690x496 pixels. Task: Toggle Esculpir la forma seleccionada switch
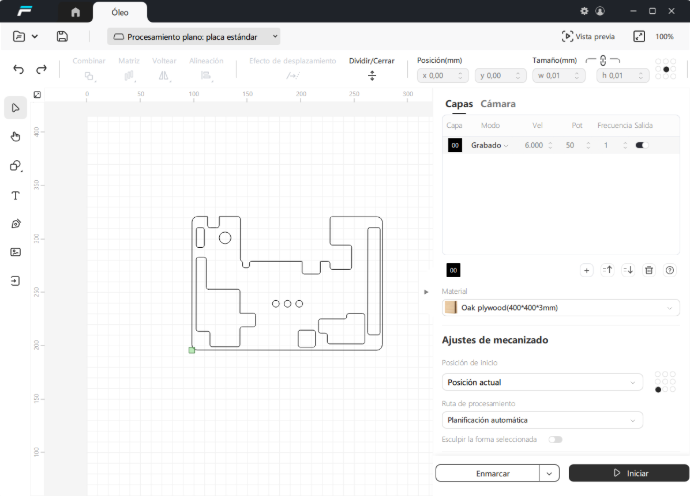coord(554,439)
